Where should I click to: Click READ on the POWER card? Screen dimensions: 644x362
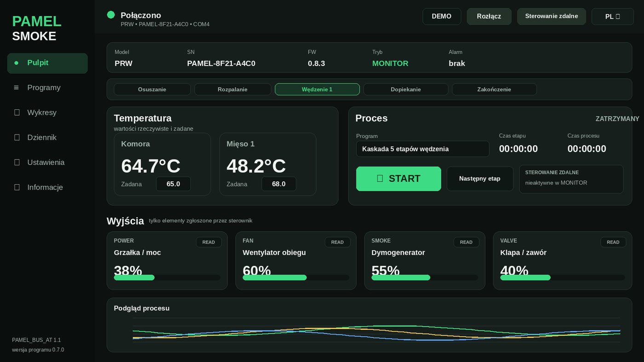[x=209, y=242]
